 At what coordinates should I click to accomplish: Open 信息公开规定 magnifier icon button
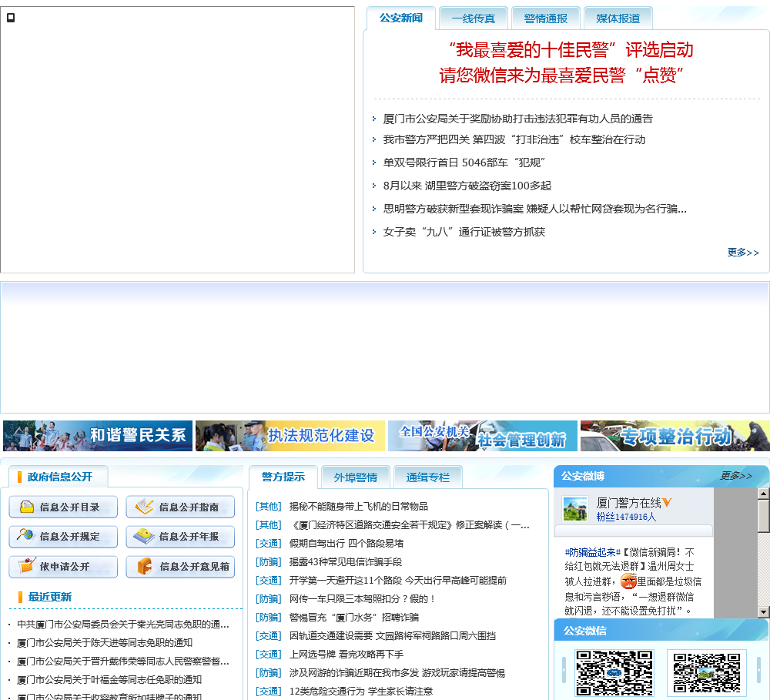(x=63, y=537)
